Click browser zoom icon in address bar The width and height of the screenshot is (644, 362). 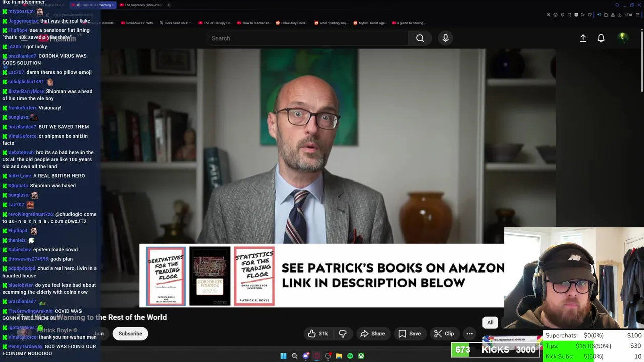click(548, 15)
